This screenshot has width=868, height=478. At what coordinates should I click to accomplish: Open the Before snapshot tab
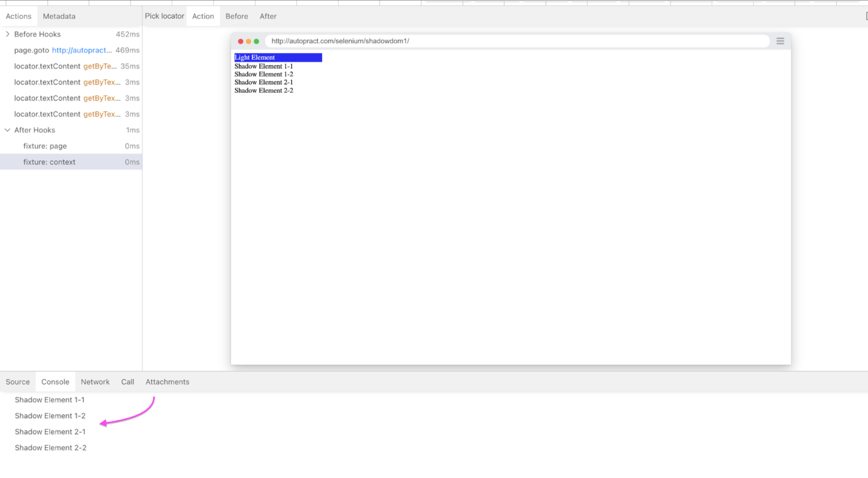tap(237, 16)
